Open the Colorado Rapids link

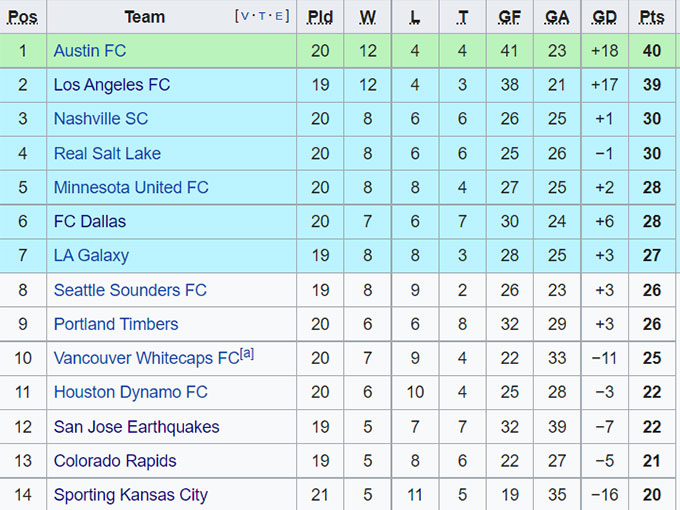115,461
